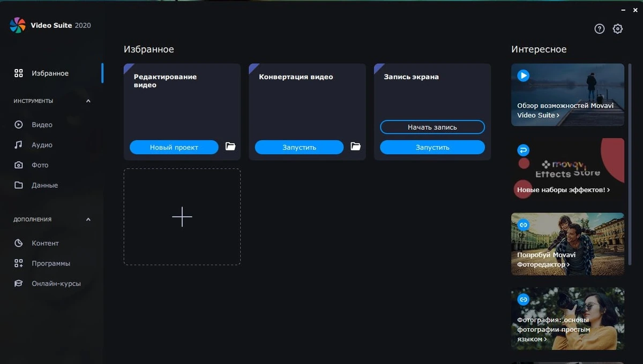The height and width of the screenshot is (364, 643).
Task: Click link icon on Фотография основы card
Action: 524,299
